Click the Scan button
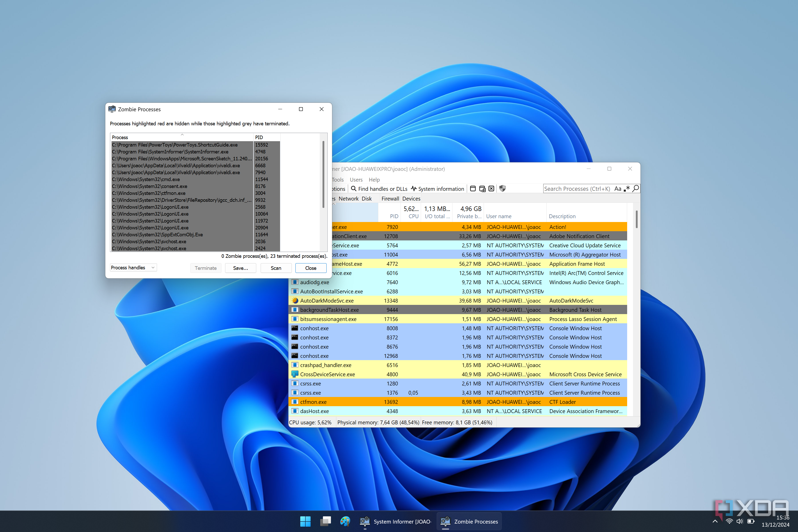The height and width of the screenshot is (532, 798). 275,268
